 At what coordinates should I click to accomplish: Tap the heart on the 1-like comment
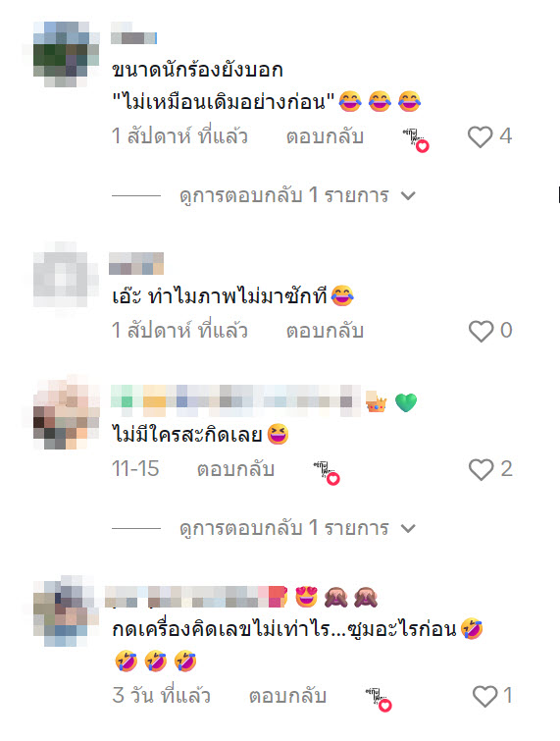[484, 696]
